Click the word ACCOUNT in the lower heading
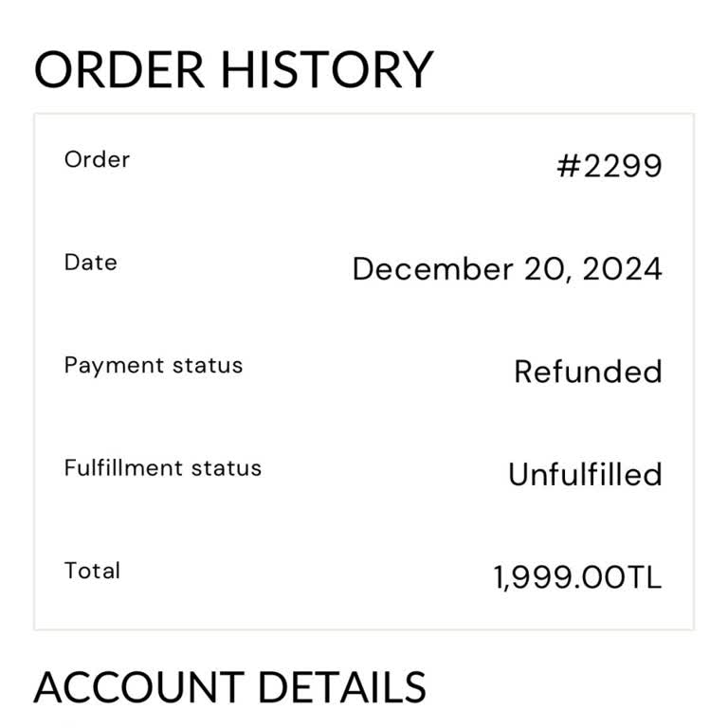The width and height of the screenshot is (728, 728). click(139, 687)
